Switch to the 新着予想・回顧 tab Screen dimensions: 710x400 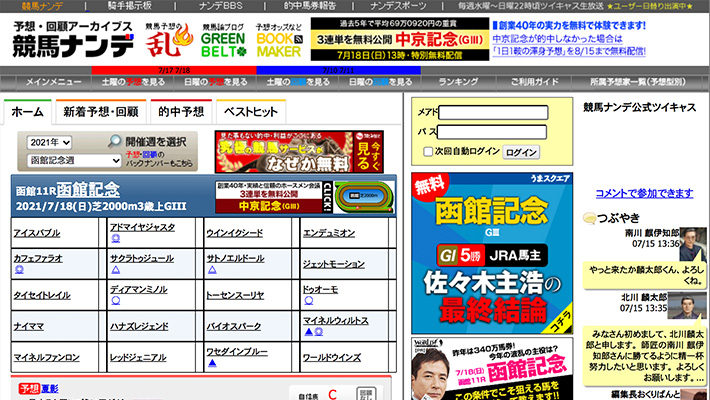[x=101, y=112]
